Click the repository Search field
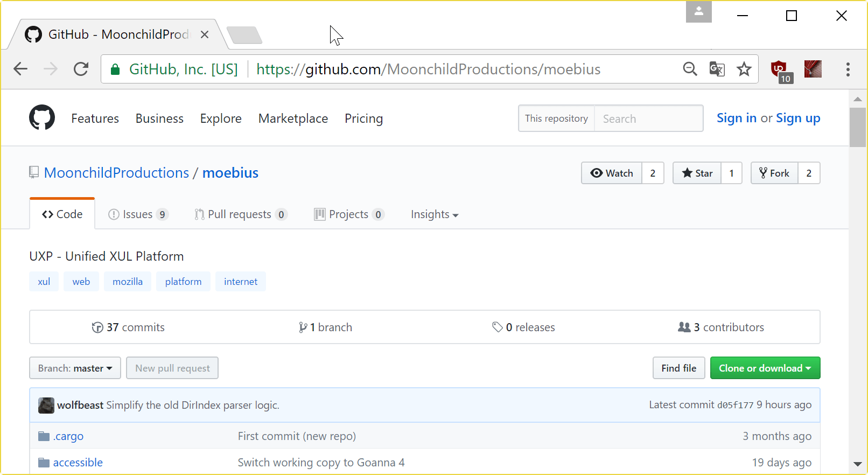This screenshot has height=475, width=868. (x=648, y=118)
